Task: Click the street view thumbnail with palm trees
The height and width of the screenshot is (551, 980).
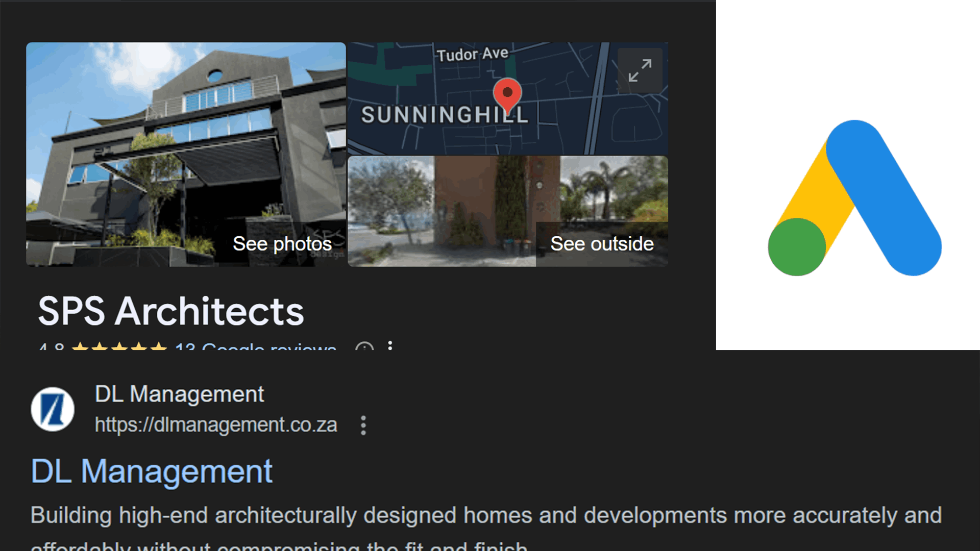Action: tap(508, 211)
